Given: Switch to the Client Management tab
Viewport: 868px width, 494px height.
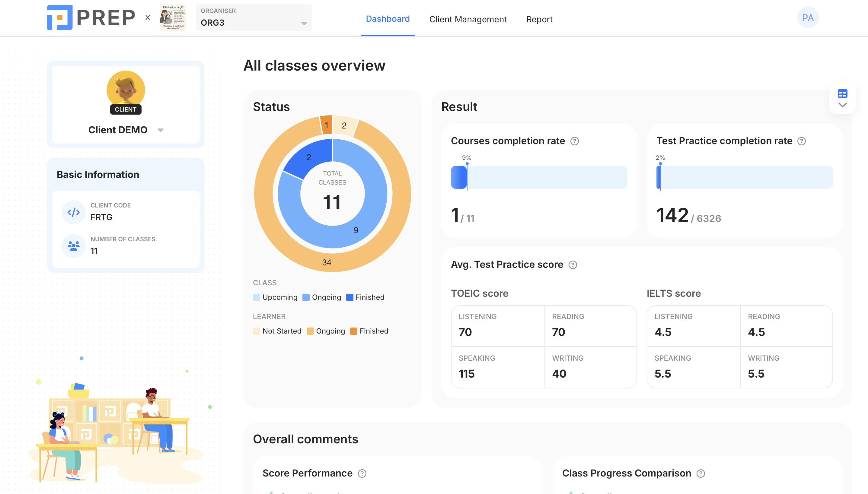Looking at the screenshot, I should (x=468, y=19).
